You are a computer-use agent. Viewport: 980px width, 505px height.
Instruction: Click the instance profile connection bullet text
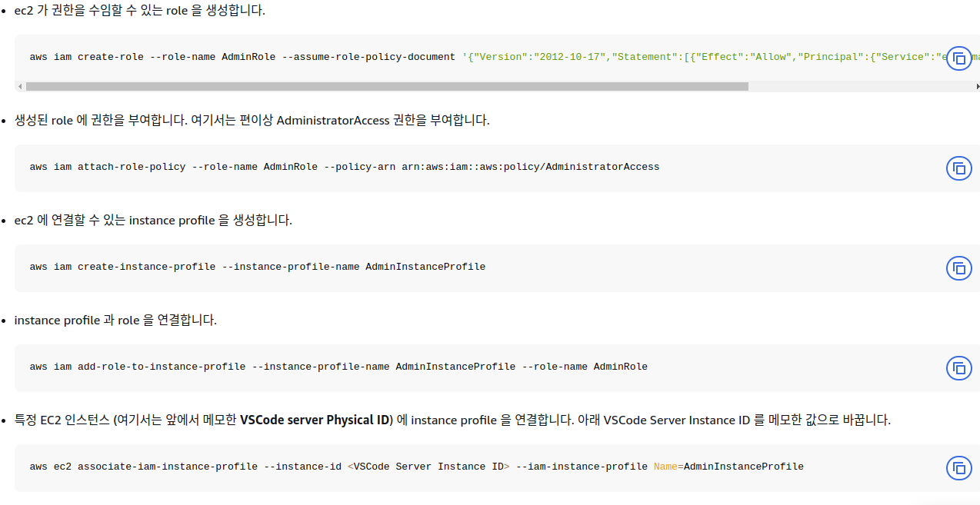click(115, 320)
